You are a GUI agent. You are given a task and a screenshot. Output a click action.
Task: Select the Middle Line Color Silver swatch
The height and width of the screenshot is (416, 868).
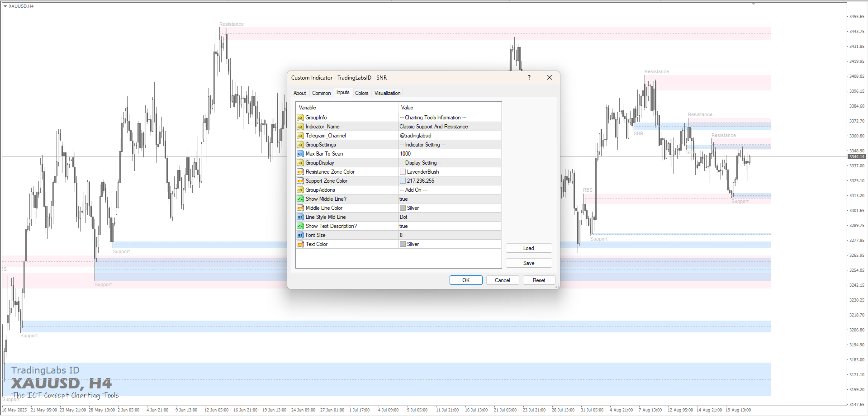point(403,208)
